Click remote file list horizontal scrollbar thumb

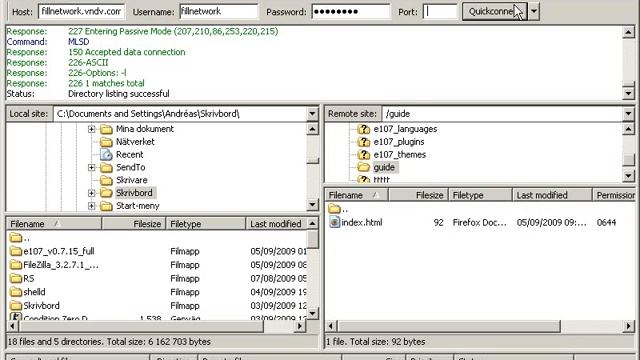tap(449, 326)
